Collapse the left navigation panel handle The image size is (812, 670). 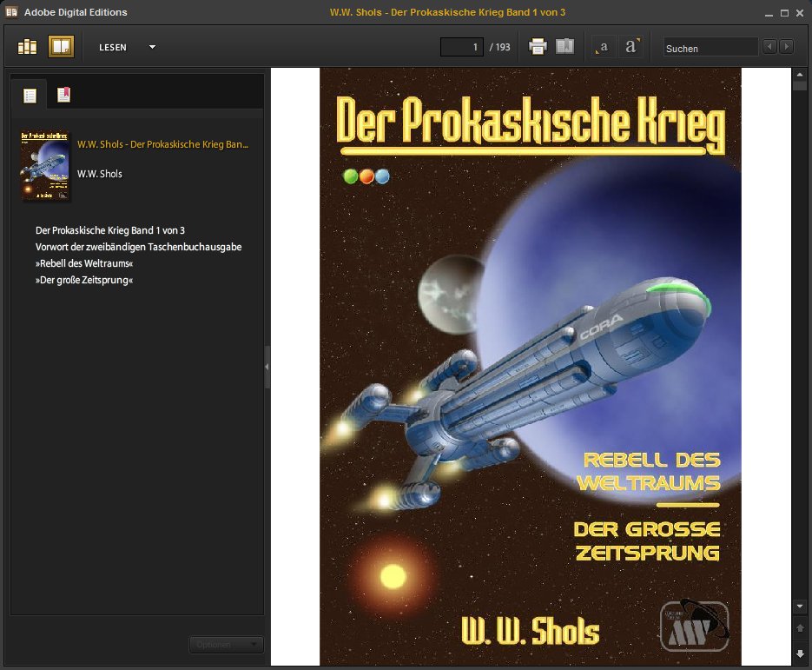pyautogui.click(x=267, y=367)
